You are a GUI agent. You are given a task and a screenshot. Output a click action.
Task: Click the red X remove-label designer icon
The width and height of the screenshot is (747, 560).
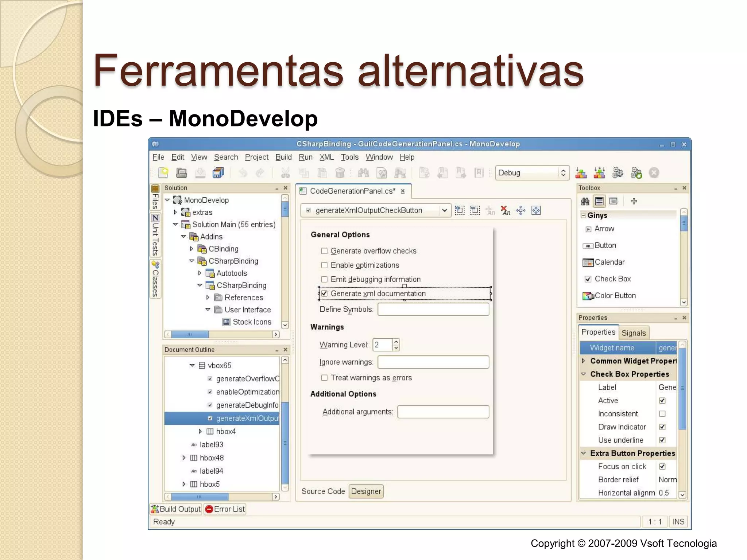tap(505, 210)
